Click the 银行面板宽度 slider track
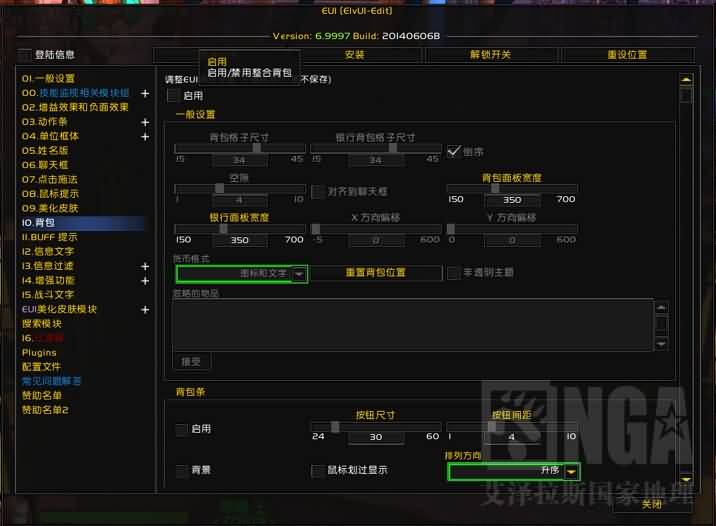The width and height of the screenshot is (716, 526). coord(240,229)
